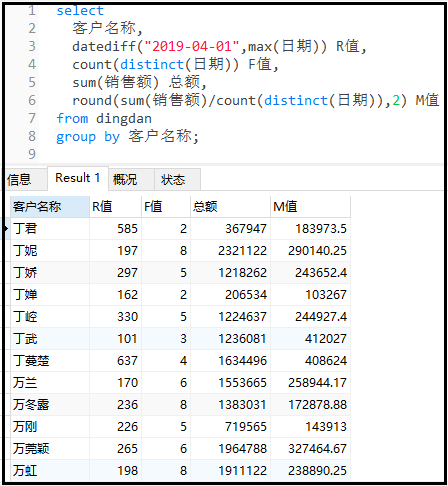
Task: Select the 丁崆 customer cell
Action: [50, 317]
